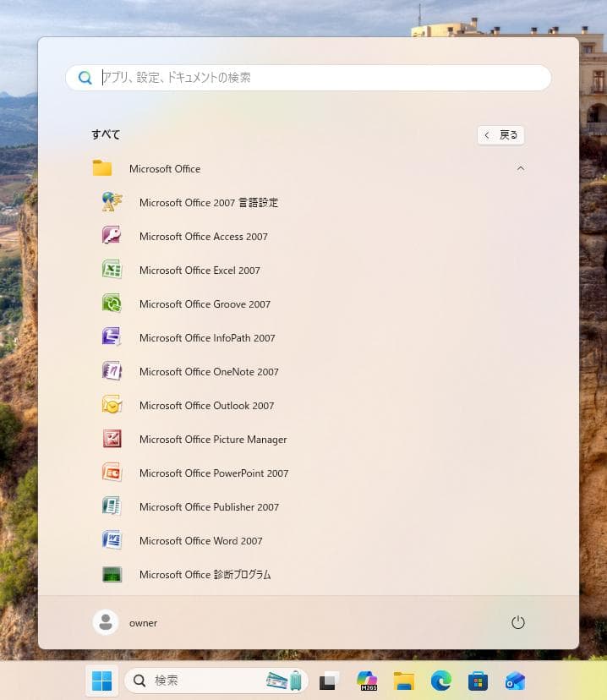The height and width of the screenshot is (700, 607).
Task: Run Microsoft Office 診断プログラム
Action: pos(205,575)
